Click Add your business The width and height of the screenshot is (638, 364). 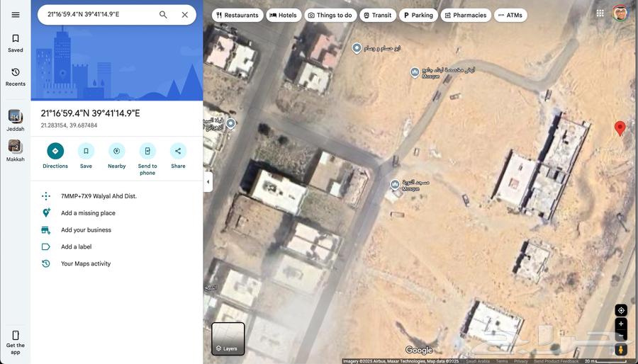[86, 230]
